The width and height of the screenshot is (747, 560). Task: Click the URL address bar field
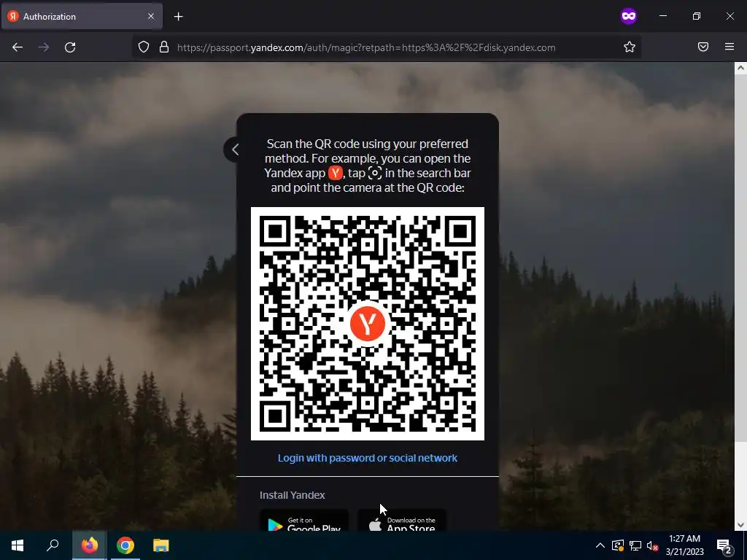(386, 47)
